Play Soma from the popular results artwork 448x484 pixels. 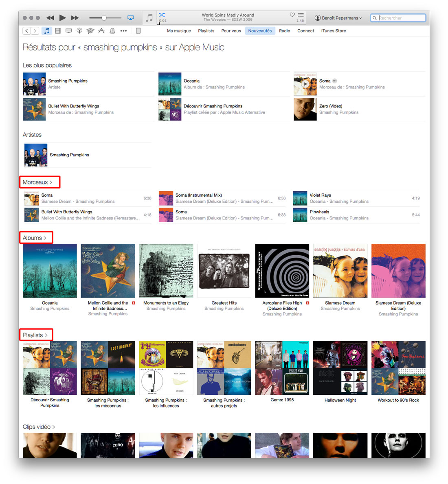[x=305, y=84]
